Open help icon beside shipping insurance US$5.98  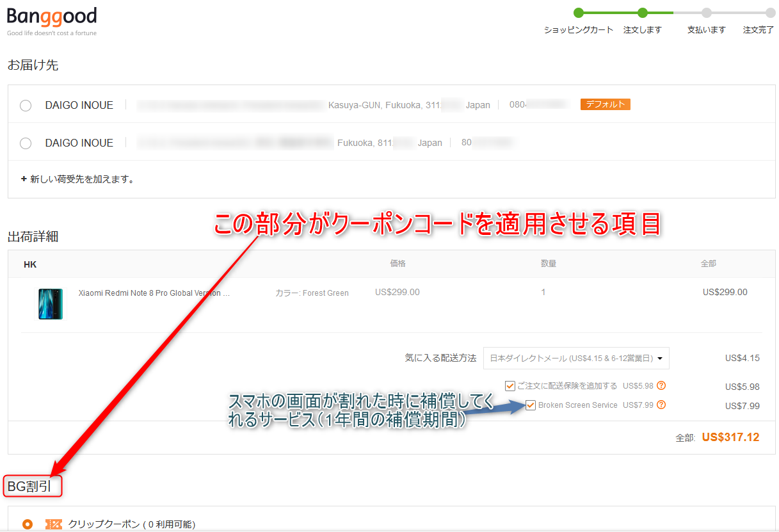pyautogui.click(x=662, y=386)
